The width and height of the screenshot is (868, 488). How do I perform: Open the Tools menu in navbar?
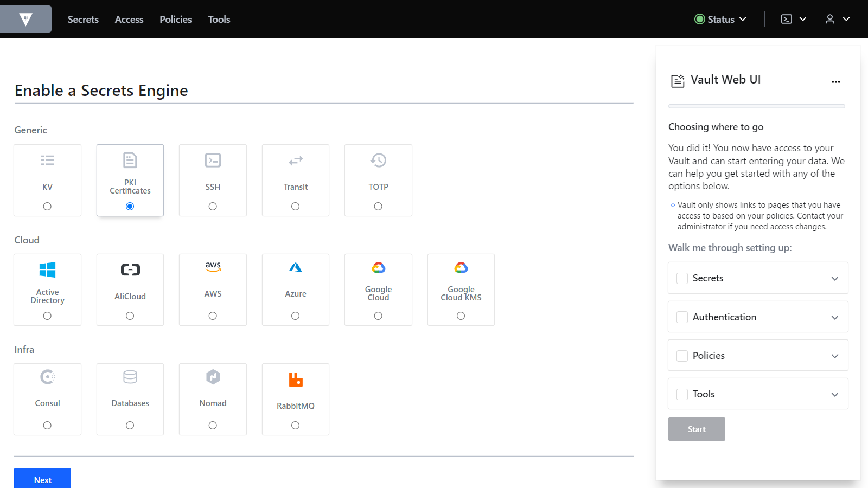tap(219, 20)
